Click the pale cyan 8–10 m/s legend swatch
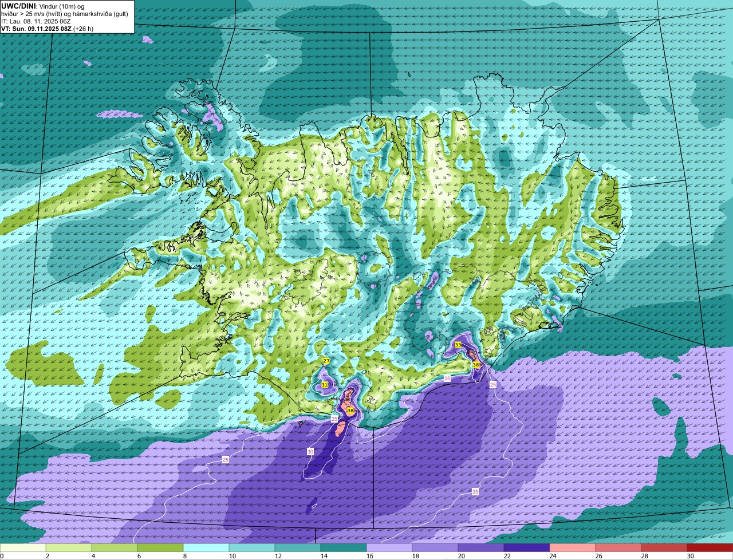Screen dimensions: 733x560 coord(206,547)
